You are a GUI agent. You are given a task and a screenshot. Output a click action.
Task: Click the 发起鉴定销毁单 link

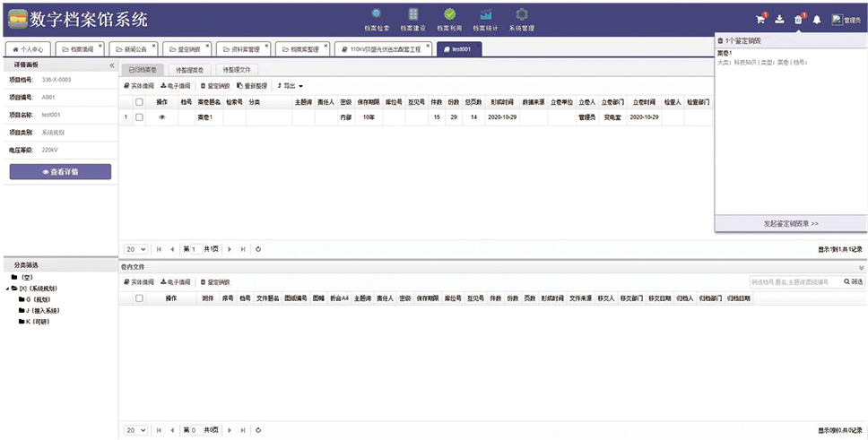(x=790, y=223)
